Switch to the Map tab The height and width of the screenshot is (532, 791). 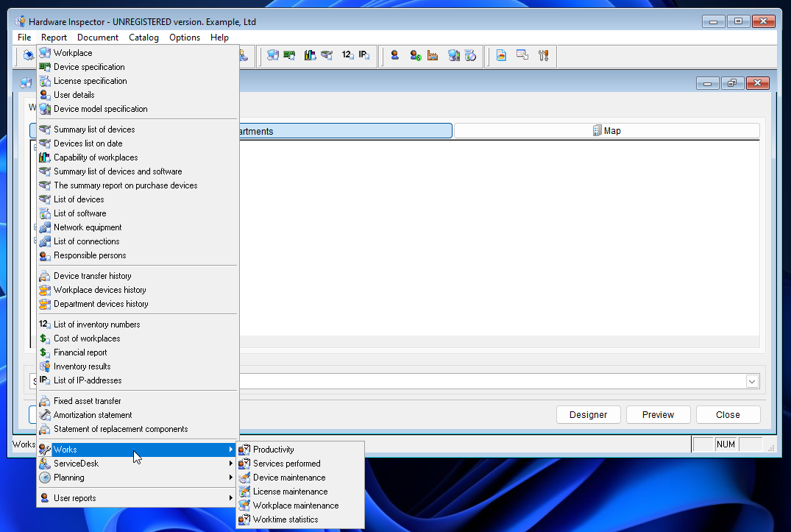[607, 130]
